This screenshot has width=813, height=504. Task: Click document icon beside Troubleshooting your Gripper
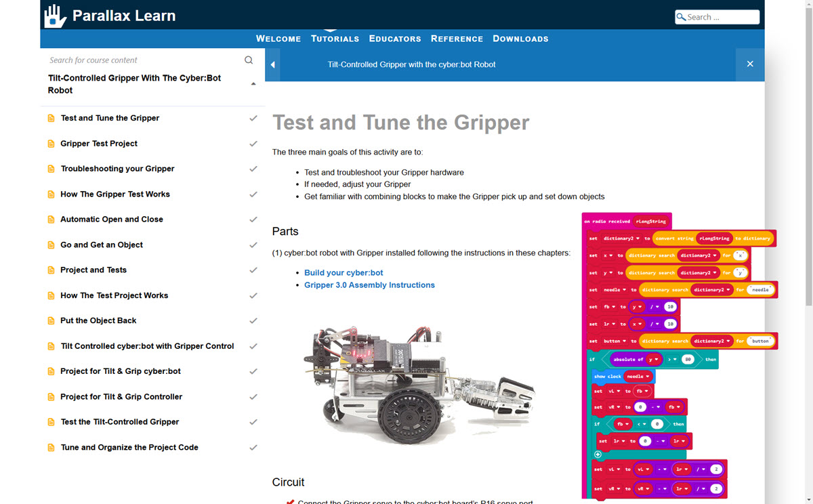pos(51,169)
